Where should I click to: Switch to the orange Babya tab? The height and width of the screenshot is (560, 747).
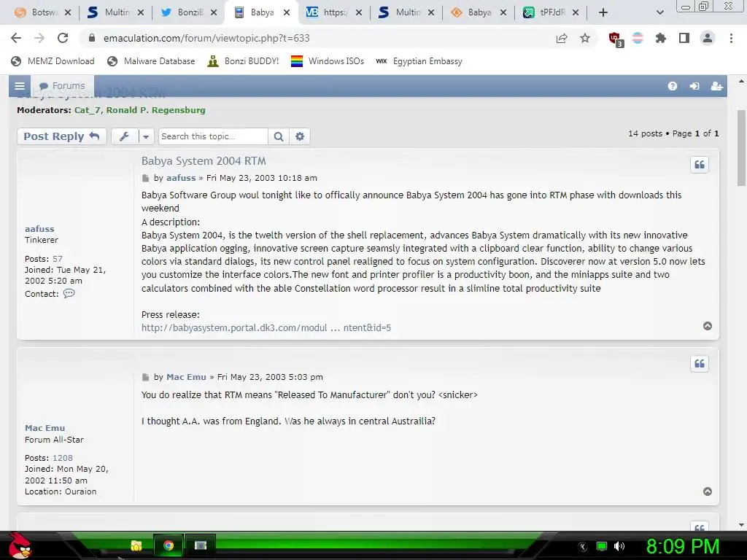[x=479, y=12]
